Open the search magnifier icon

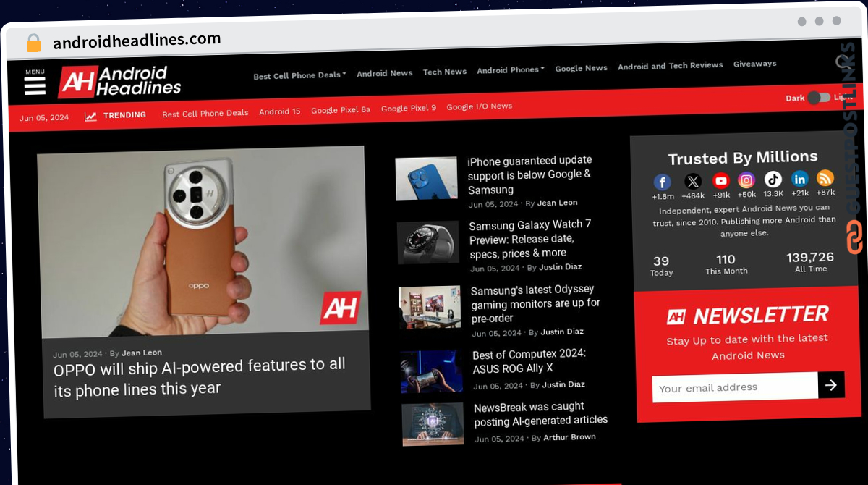tap(843, 64)
